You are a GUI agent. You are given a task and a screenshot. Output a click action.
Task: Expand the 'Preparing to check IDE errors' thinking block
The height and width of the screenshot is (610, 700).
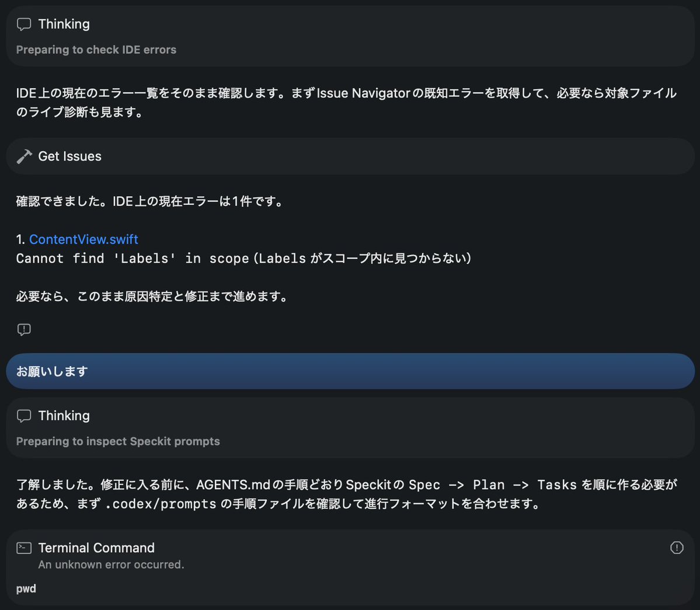(96, 50)
